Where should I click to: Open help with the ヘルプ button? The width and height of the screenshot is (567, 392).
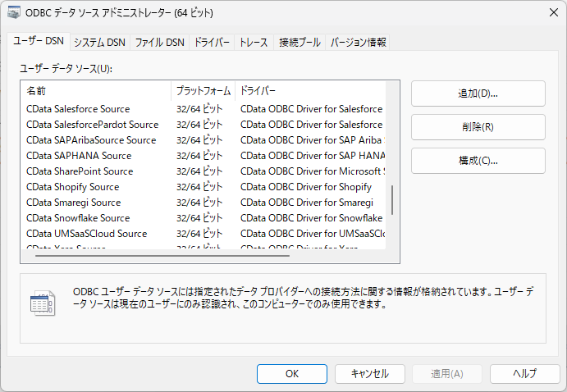[x=524, y=374]
